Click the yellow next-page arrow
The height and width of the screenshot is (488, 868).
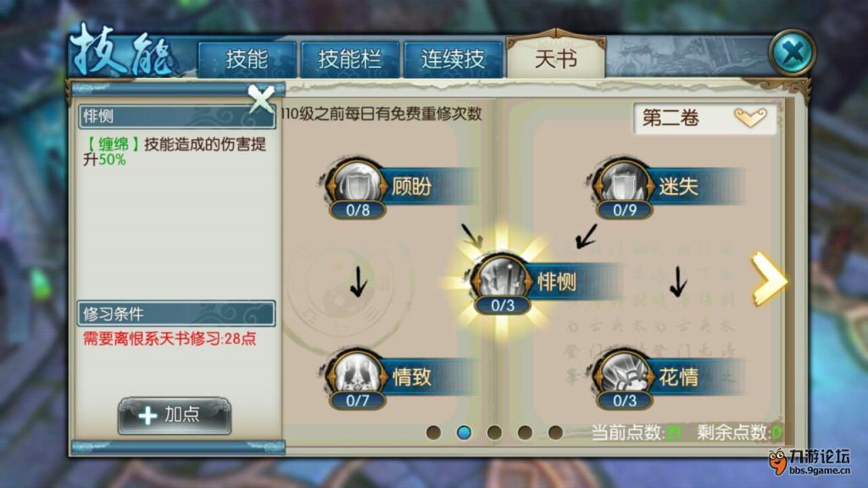(x=769, y=279)
